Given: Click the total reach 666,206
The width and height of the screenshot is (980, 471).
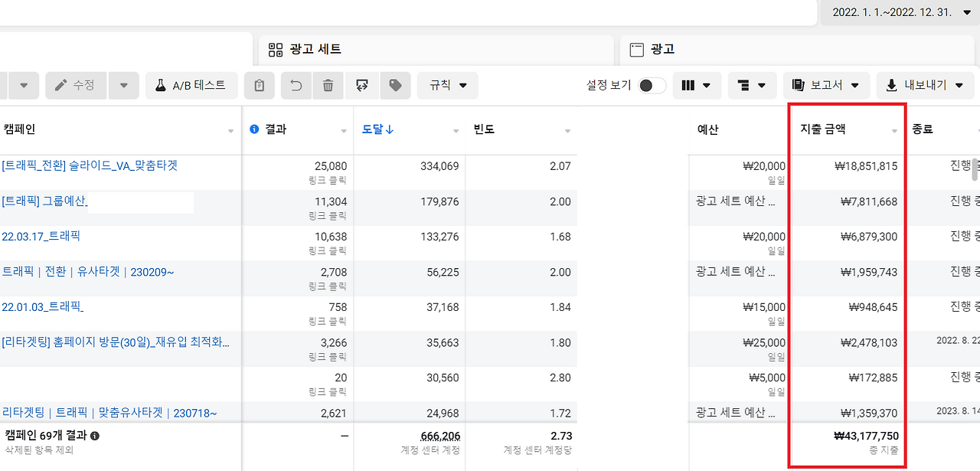Looking at the screenshot, I should click(x=439, y=436).
